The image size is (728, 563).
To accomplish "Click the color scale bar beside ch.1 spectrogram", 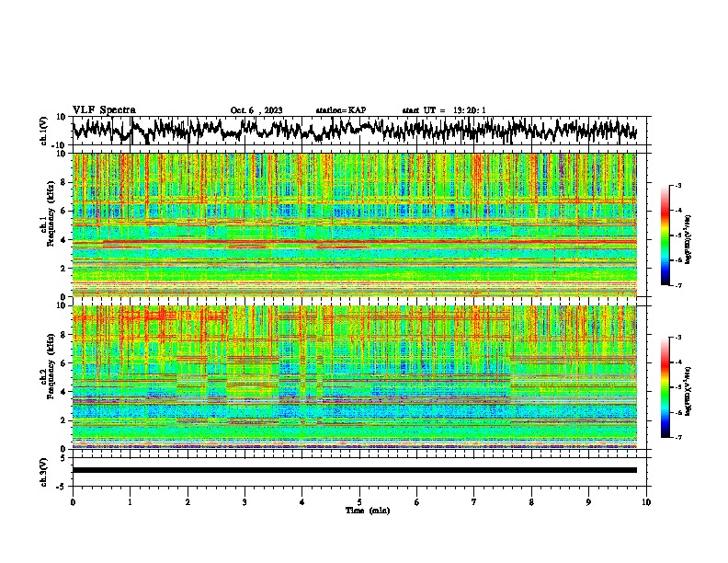I will [x=665, y=236].
